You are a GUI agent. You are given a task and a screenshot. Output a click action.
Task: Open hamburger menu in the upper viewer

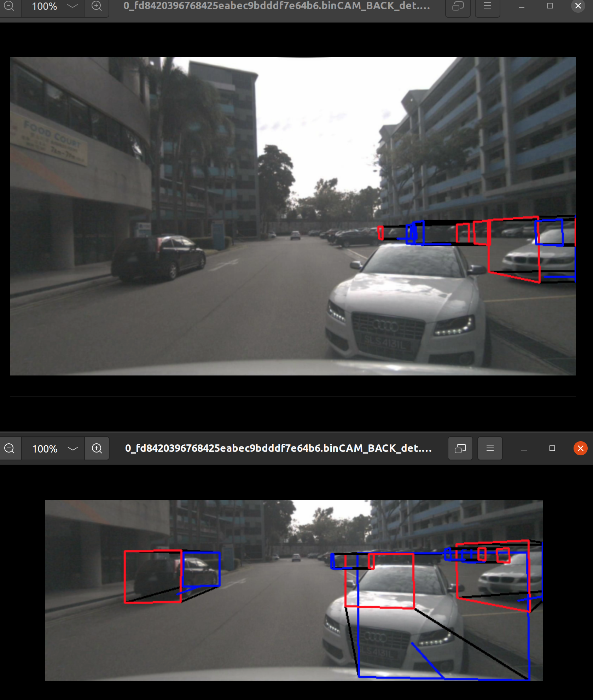487,6
